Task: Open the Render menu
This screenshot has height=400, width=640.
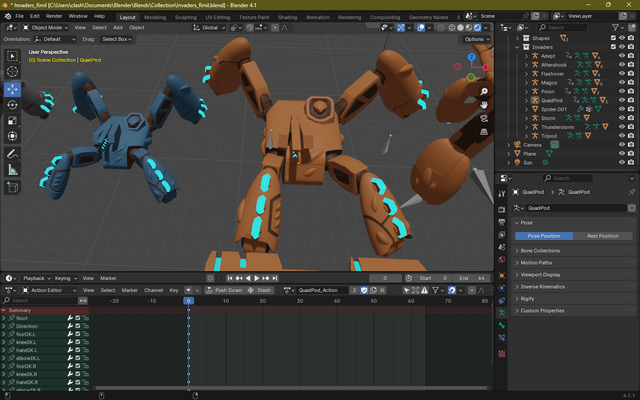Action: (54, 17)
